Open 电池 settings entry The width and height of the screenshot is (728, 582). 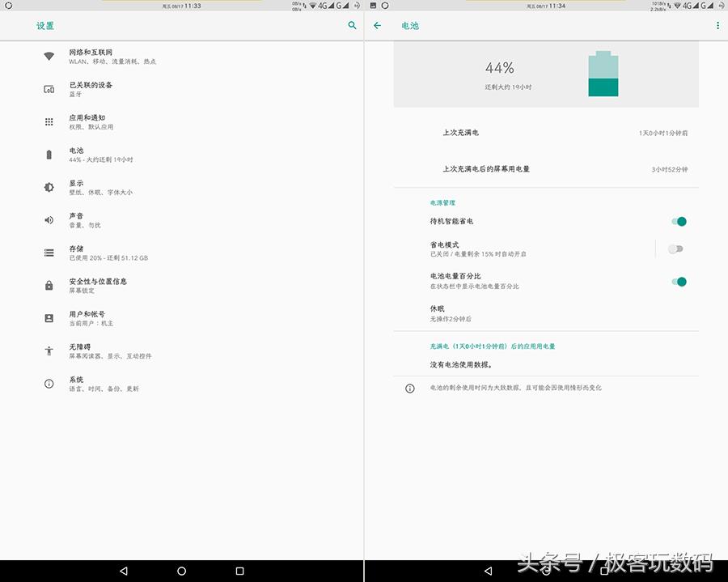tap(181, 155)
